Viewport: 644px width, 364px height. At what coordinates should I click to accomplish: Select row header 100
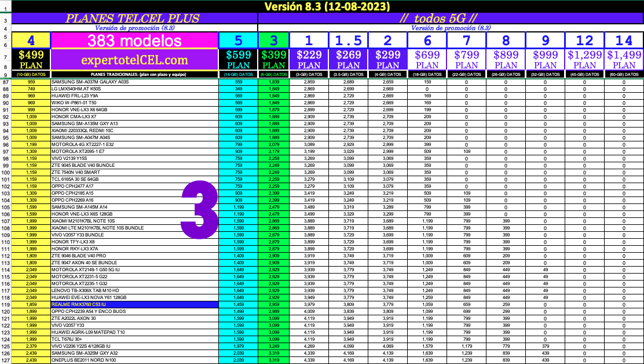(x=6, y=173)
